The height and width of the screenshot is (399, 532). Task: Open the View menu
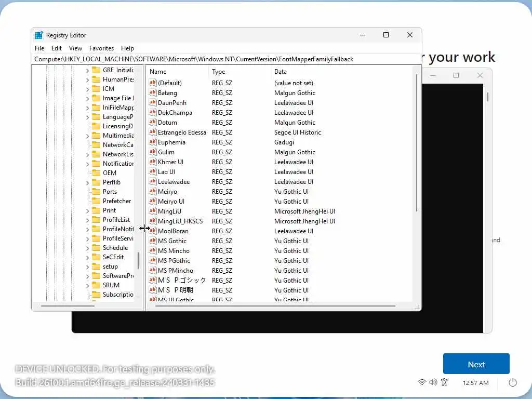tap(76, 48)
